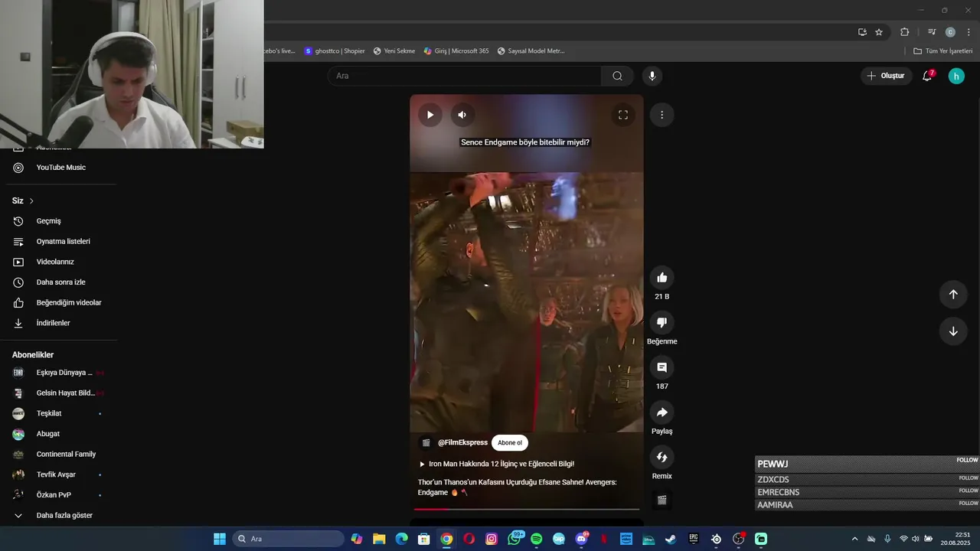Open Sayısal Model Metr... bookmark
This screenshot has width=980, height=551.
click(x=531, y=51)
